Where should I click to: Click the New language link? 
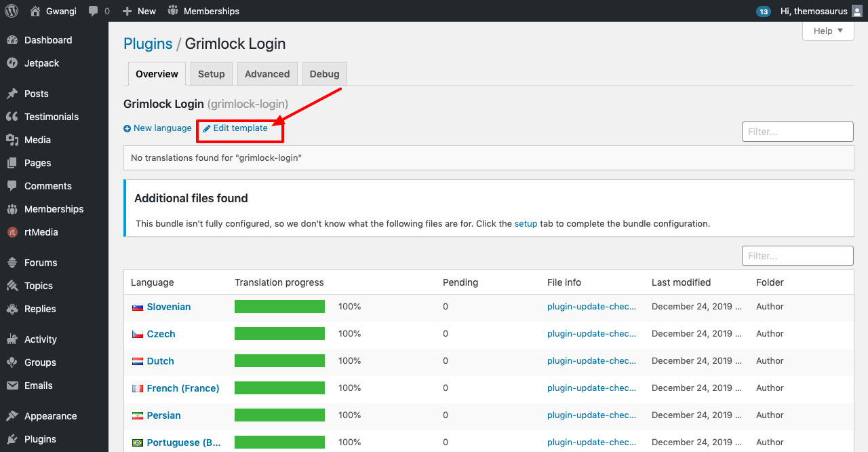[x=157, y=128]
